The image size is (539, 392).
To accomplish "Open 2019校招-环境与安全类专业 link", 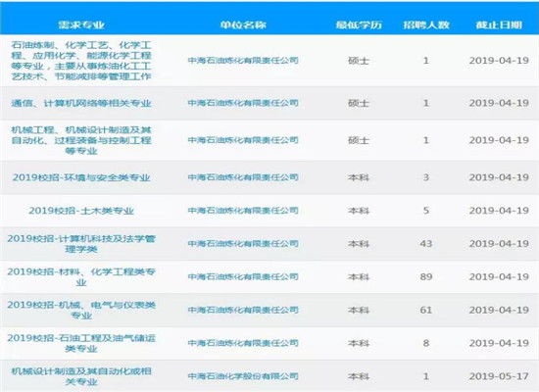I will (81, 177).
